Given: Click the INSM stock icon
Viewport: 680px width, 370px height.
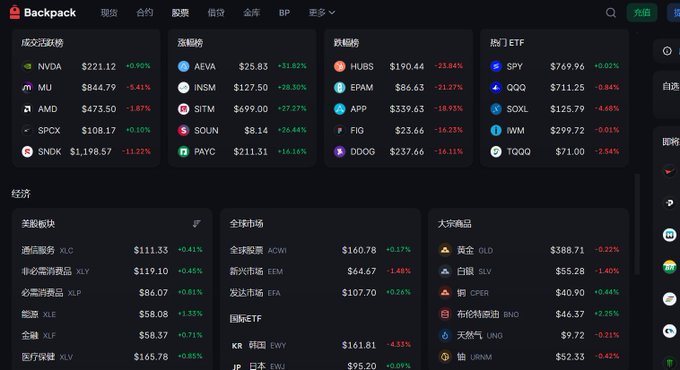Looking at the screenshot, I should [x=183, y=88].
